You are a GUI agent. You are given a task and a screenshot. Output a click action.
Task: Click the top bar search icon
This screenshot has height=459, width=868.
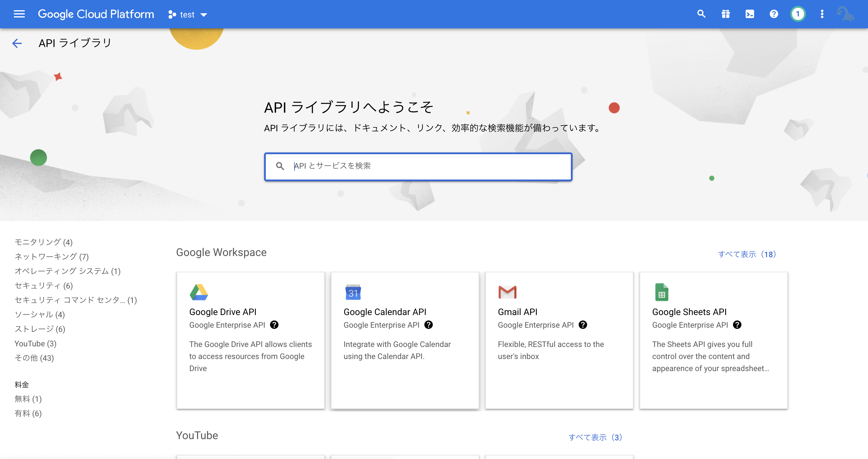pyautogui.click(x=701, y=14)
